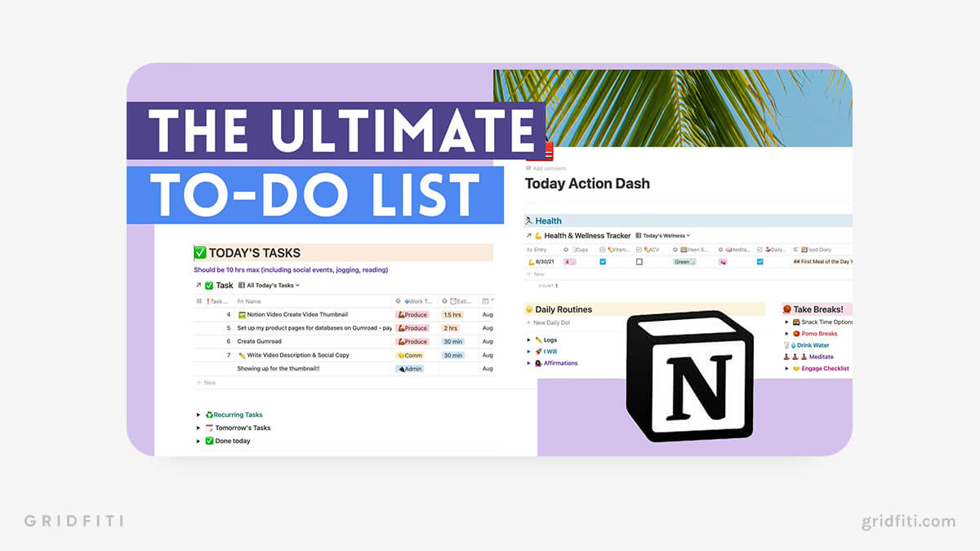
Task: Check the ACV checkbox for 8/30/21
Action: 639,262
